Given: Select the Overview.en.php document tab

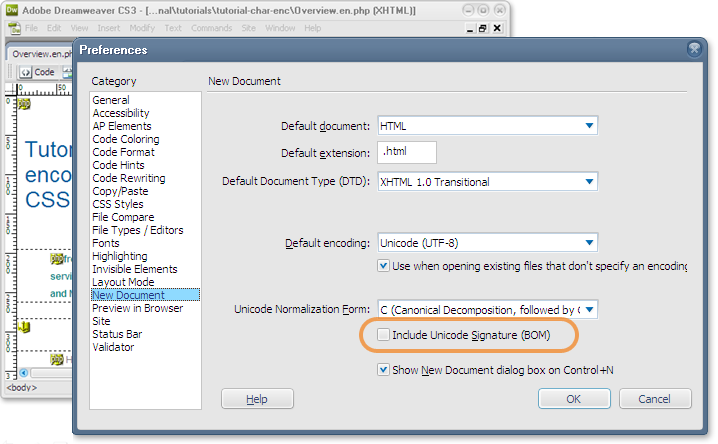Looking at the screenshot, I should 44,54.
